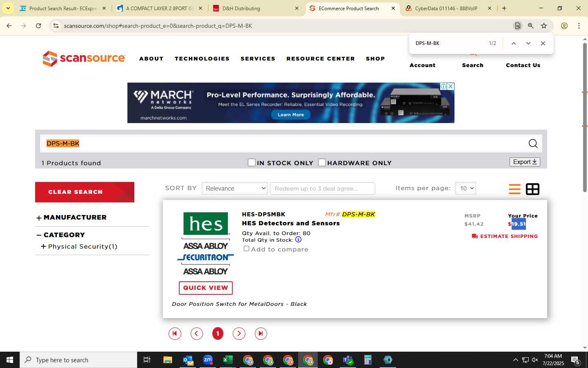Viewport: 588px width, 368px height.
Task: Go to next results page arrow
Action: point(239,334)
